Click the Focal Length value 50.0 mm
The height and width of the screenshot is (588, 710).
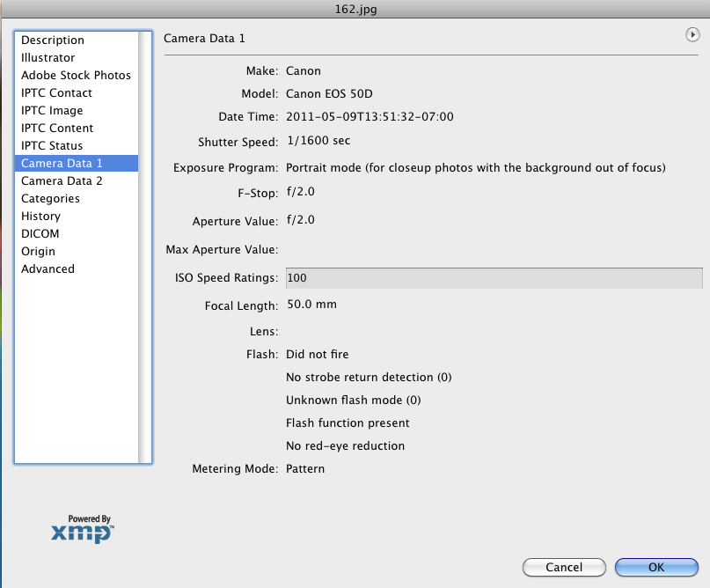click(312, 305)
